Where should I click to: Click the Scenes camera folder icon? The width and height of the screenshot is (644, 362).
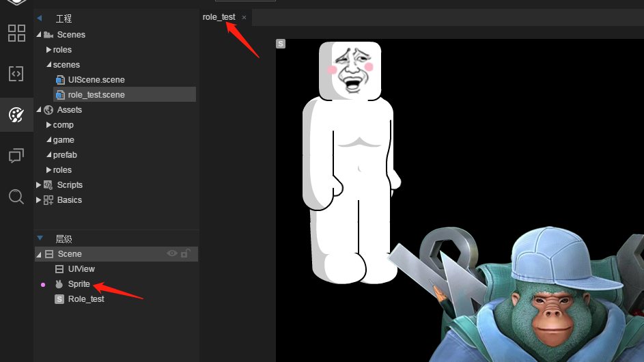coord(48,35)
